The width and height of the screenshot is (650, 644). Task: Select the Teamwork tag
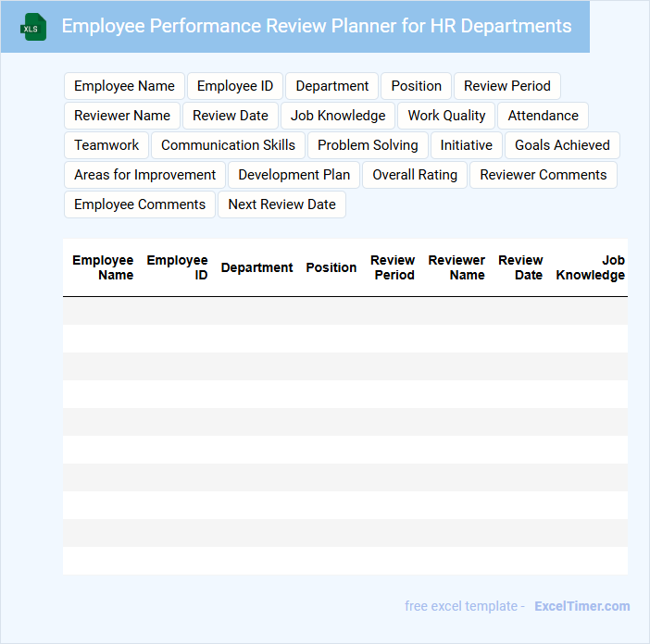(x=106, y=145)
